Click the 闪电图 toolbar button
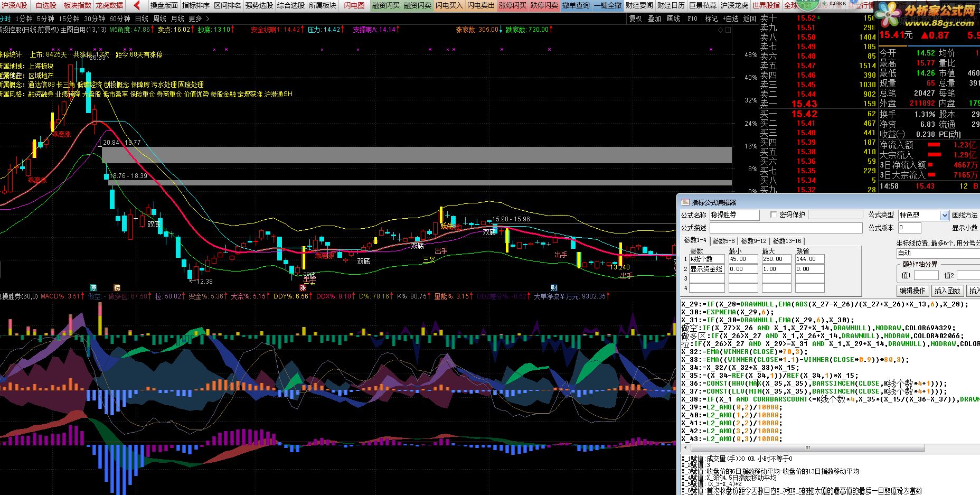The height and width of the screenshot is (495, 980). 354,5
